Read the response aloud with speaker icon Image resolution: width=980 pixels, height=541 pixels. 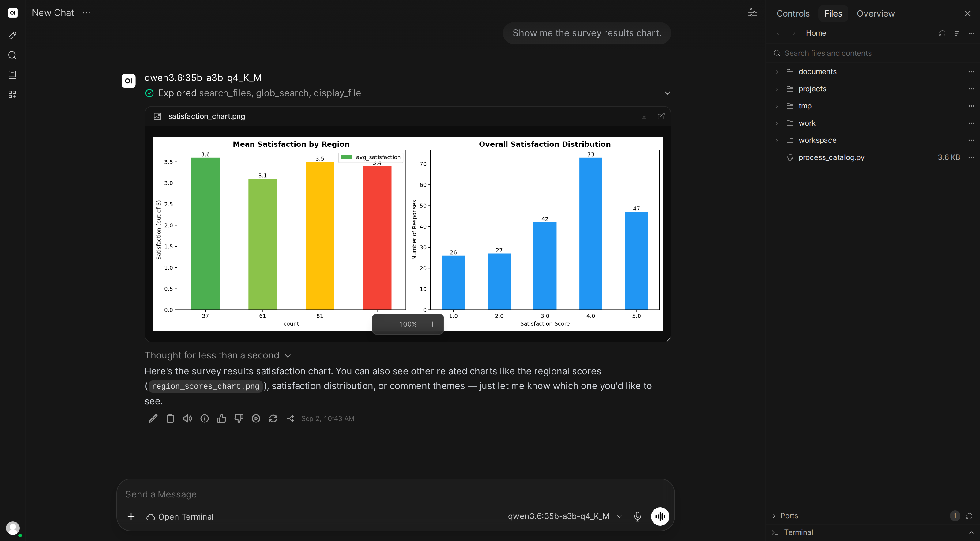tap(187, 418)
